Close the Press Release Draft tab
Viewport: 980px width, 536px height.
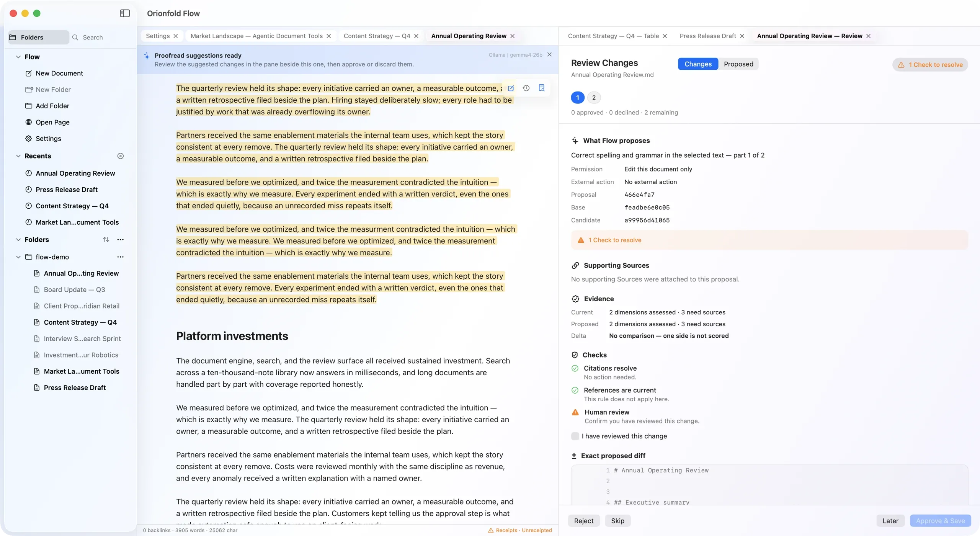(742, 36)
